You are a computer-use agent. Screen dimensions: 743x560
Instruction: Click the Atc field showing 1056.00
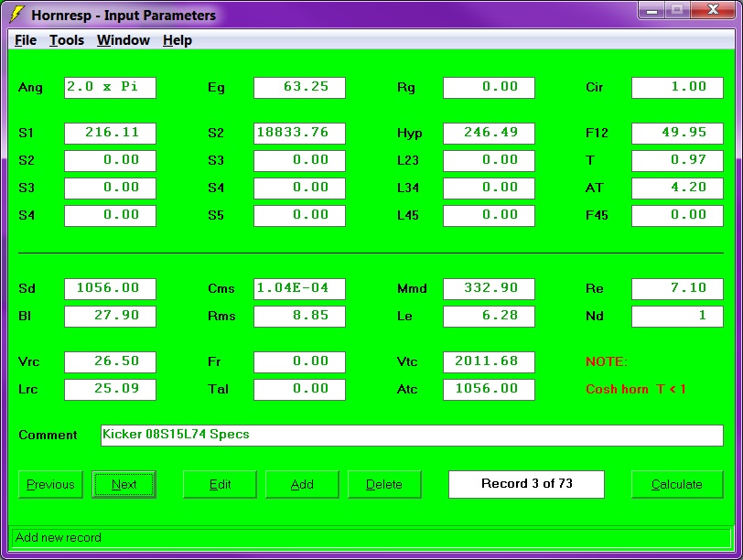(489, 390)
